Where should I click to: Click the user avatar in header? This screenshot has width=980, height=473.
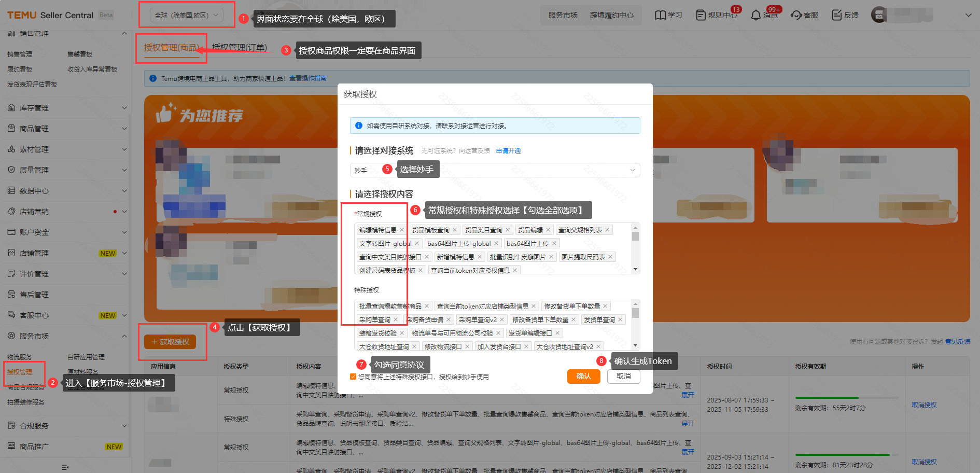[x=879, y=15]
